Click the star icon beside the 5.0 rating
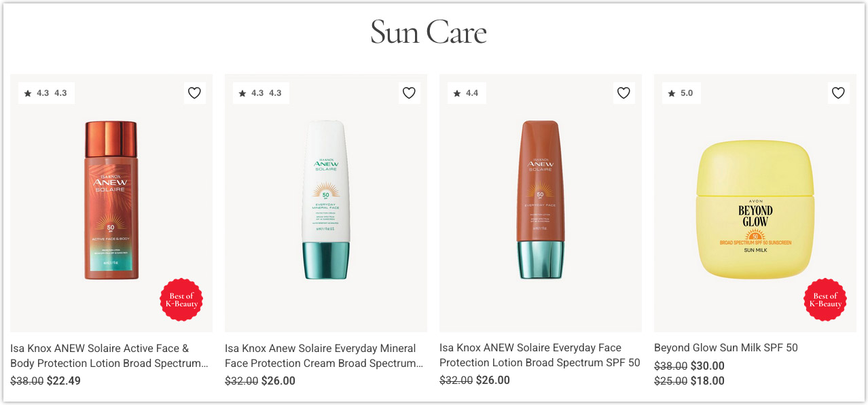This screenshot has width=868, height=405. [x=673, y=92]
